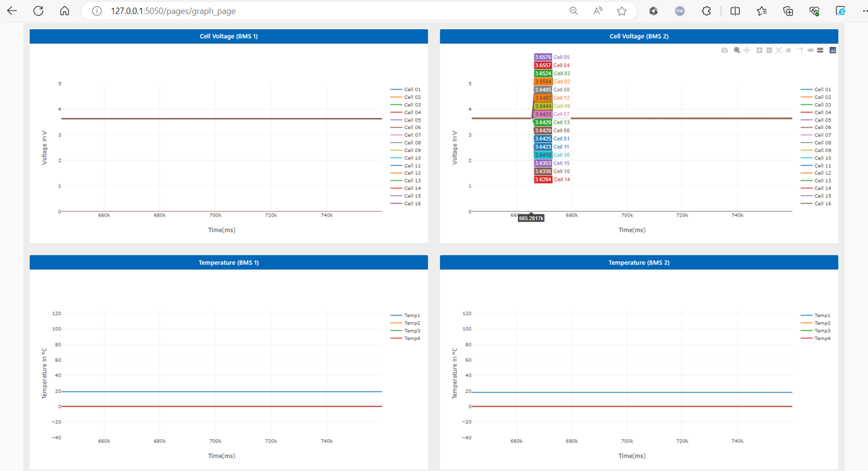Click the 665.2817k axis tooltip marker
Viewport: 868px width, 471px height.
[531, 218]
